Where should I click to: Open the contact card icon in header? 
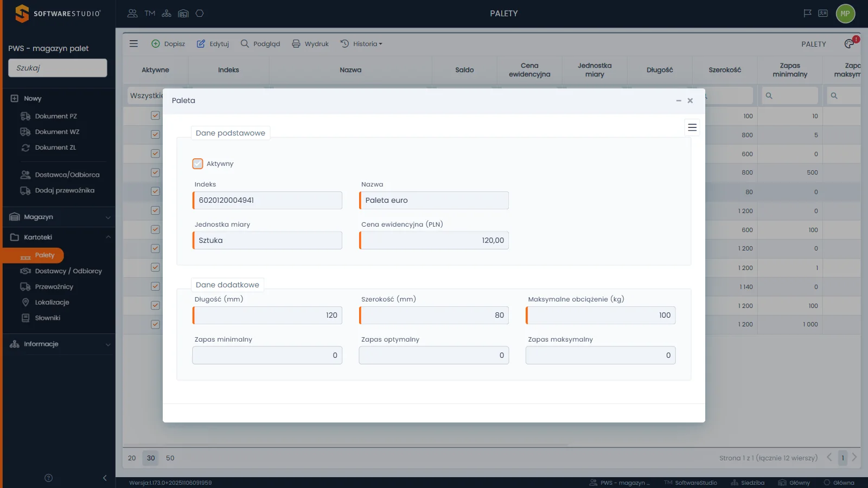[x=823, y=14]
